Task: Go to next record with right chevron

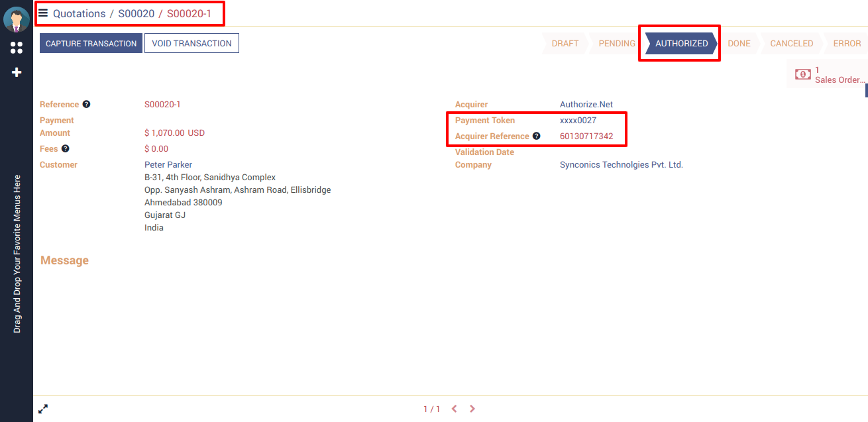Action: tap(472, 409)
